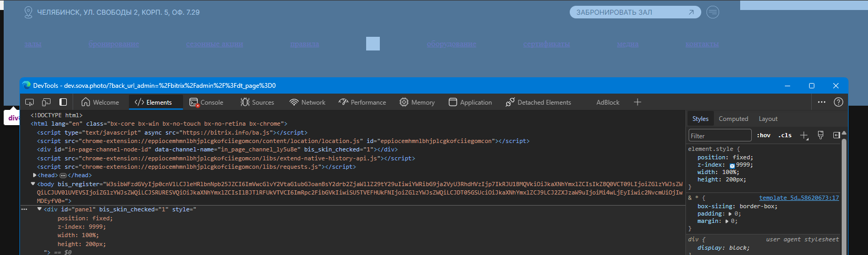868x255 pixels.
Task: Click the new style rule plus icon
Action: (x=804, y=136)
